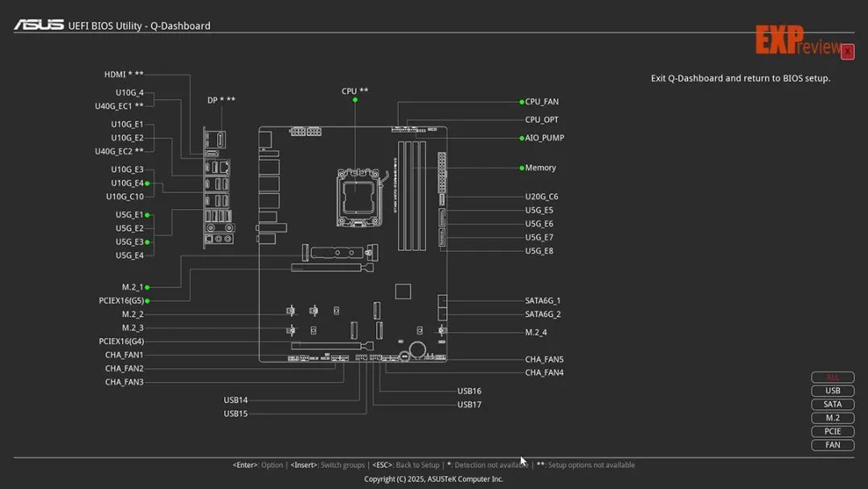868x489 pixels.
Task: Select SATA6G_1 port label
Action: pos(542,301)
